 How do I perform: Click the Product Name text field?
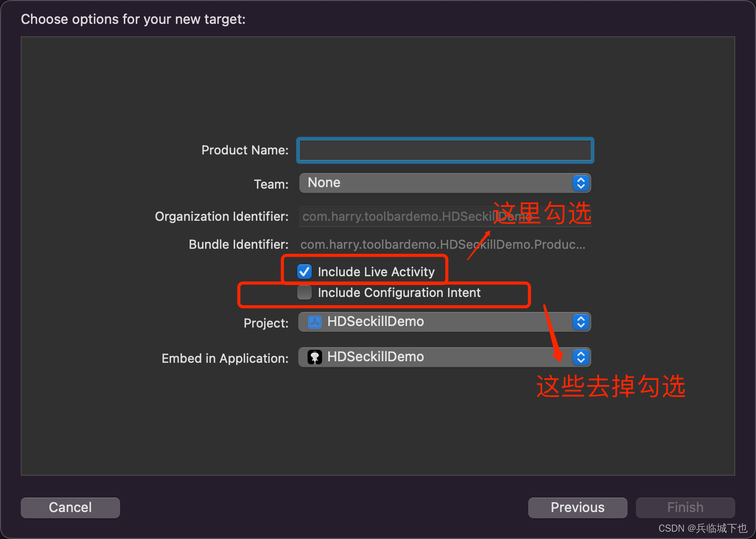pos(445,150)
